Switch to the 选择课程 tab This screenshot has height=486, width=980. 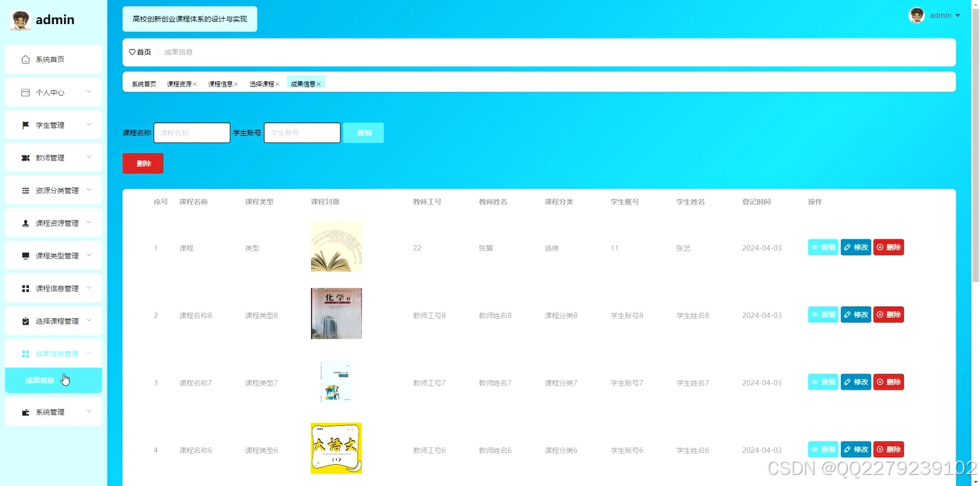[262, 83]
